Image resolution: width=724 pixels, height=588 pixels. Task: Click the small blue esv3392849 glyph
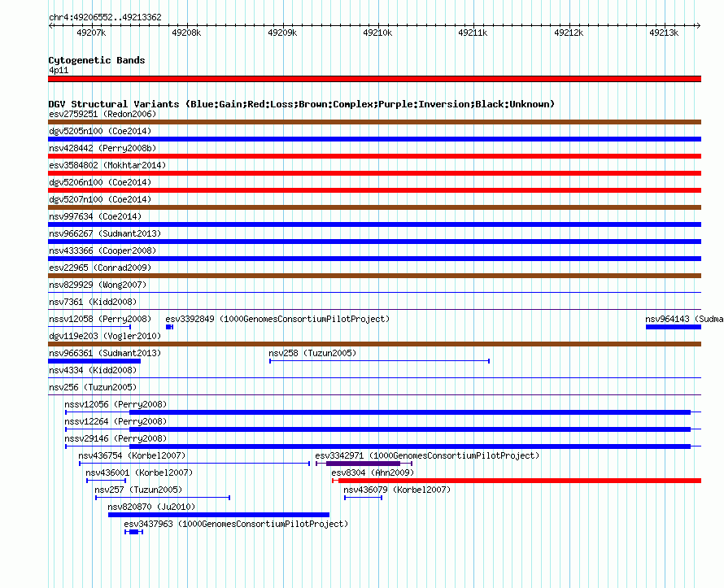point(169,327)
